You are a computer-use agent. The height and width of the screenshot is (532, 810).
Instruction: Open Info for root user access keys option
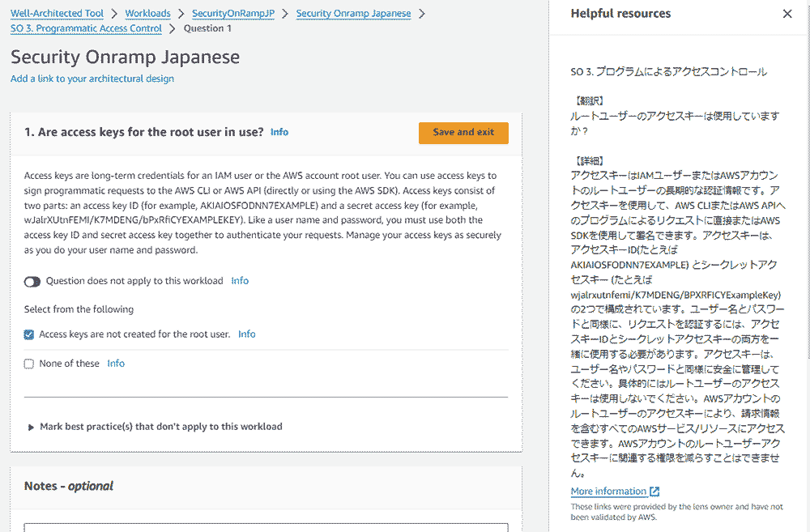pos(247,334)
